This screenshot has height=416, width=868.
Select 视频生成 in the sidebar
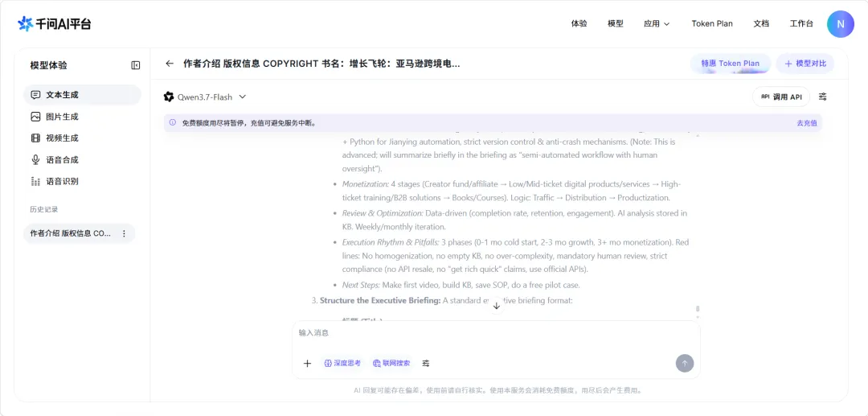point(82,138)
